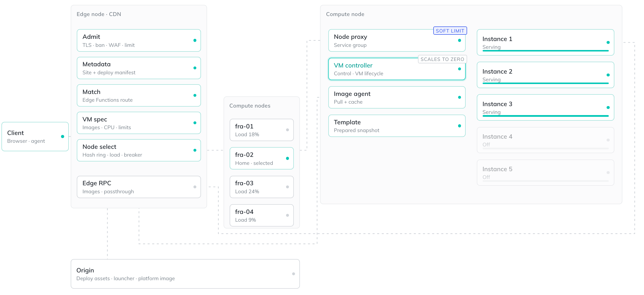Viewport: 644px width, 295px height.
Task: Open the Node proxy service group card
Action: [397, 41]
